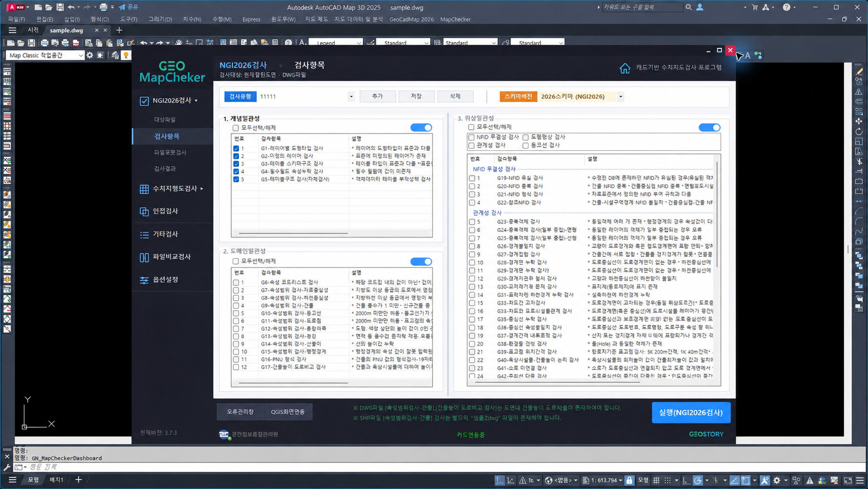Open the 수치지형도검사 grid icon section
Screen dimensions: 868x489
(x=144, y=189)
